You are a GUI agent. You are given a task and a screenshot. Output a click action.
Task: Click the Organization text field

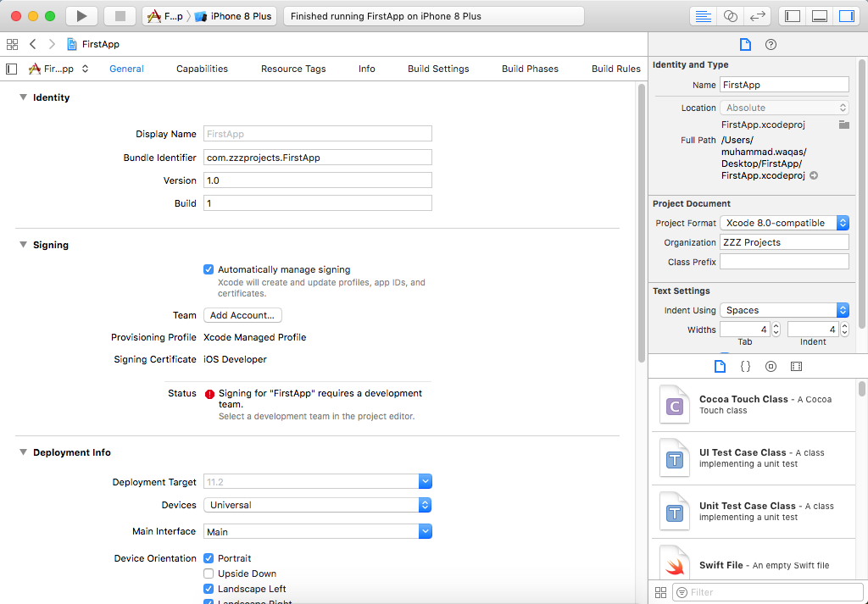(784, 242)
